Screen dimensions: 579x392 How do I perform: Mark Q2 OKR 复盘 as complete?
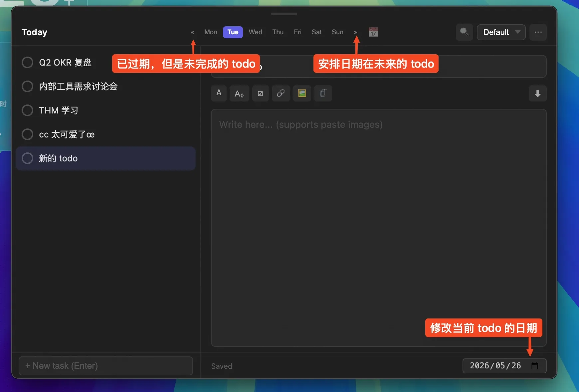[27, 62]
